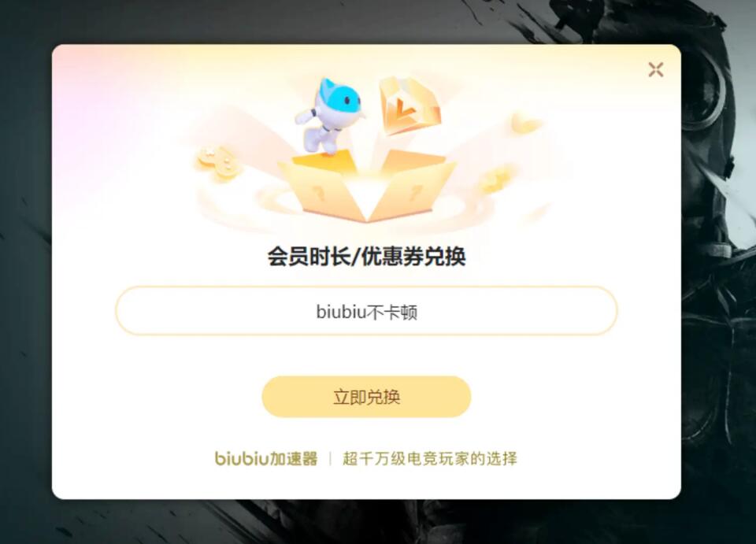Screen dimensions: 756x544
Task: Close the redemption dialog with the X
Action: (x=656, y=69)
